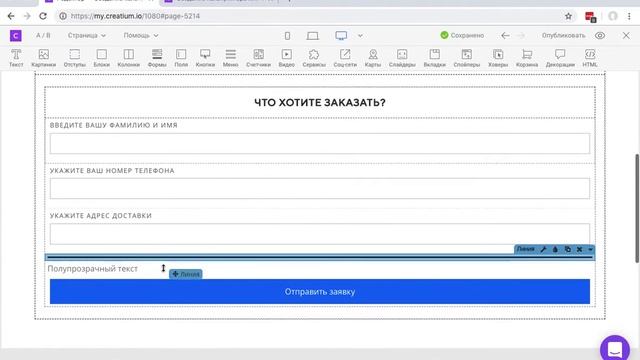Open the Соц-сети tool
This screenshot has height=360, width=640.
coord(345,58)
